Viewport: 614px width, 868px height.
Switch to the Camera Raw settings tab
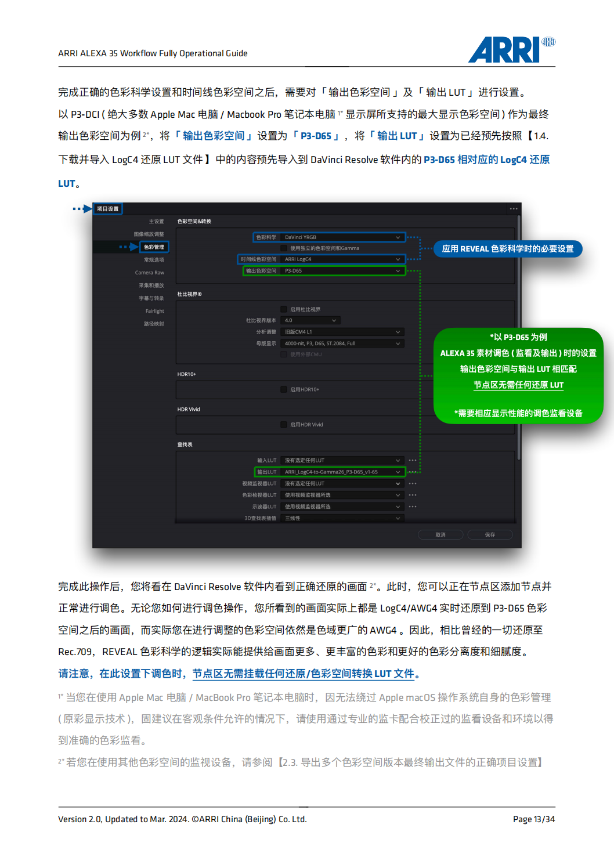(x=150, y=272)
